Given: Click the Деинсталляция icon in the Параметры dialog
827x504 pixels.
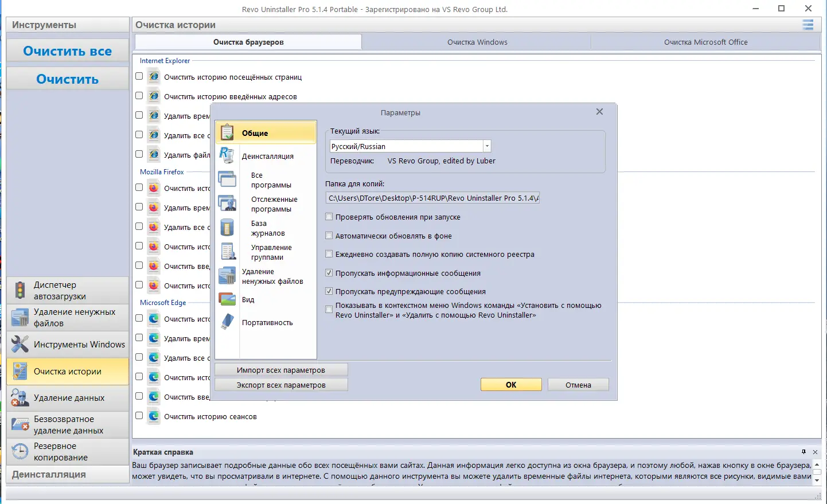Looking at the screenshot, I should click(x=227, y=155).
